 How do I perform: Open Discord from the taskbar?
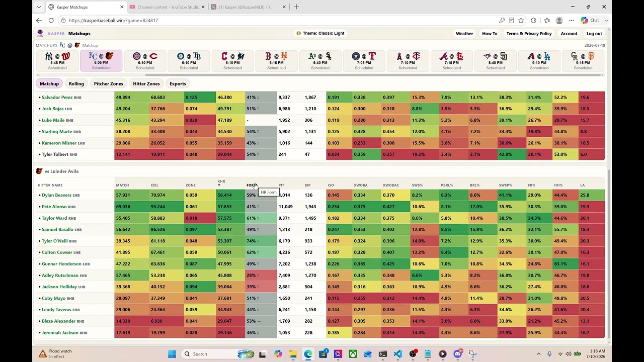point(457,354)
